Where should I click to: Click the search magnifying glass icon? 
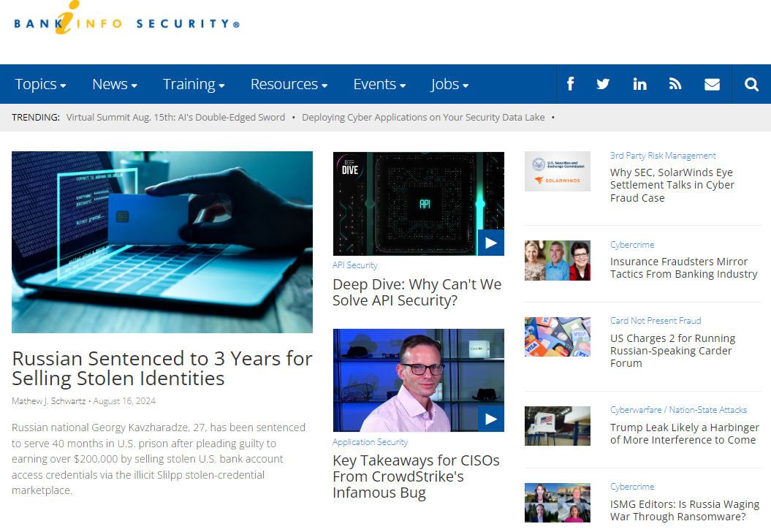tap(751, 83)
